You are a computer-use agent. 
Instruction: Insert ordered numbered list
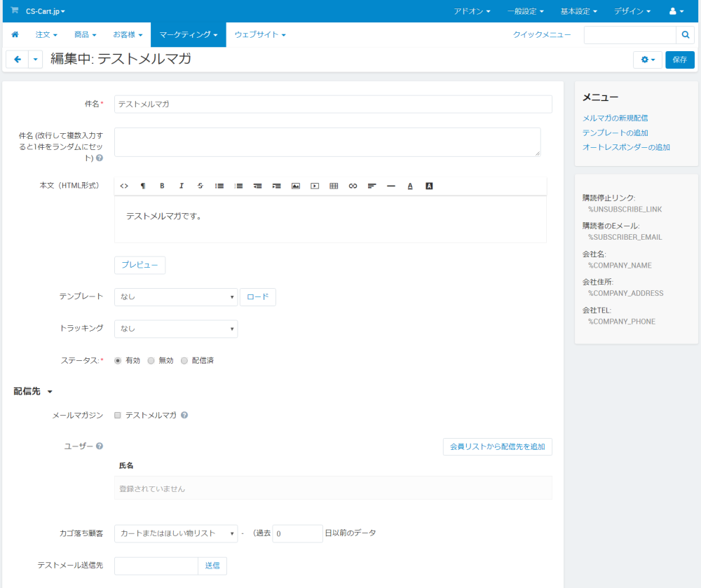coord(239,186)
